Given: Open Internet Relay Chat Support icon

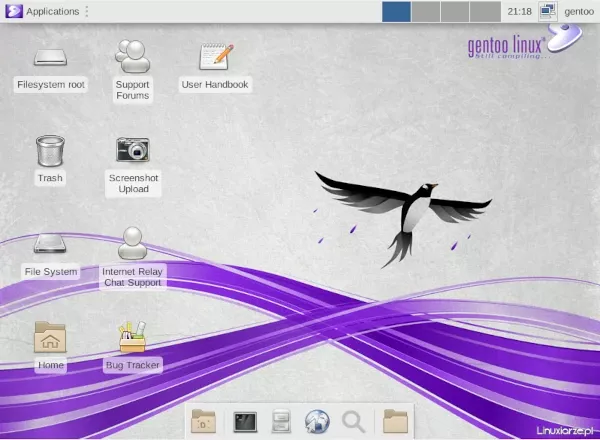Looking at the screenshot, I should tap(132, 243).
